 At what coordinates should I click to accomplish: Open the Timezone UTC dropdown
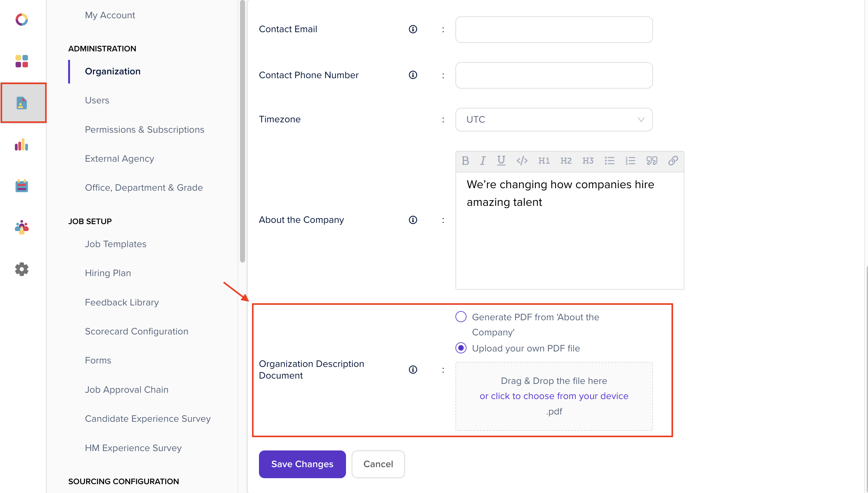(x=554, y=119)
